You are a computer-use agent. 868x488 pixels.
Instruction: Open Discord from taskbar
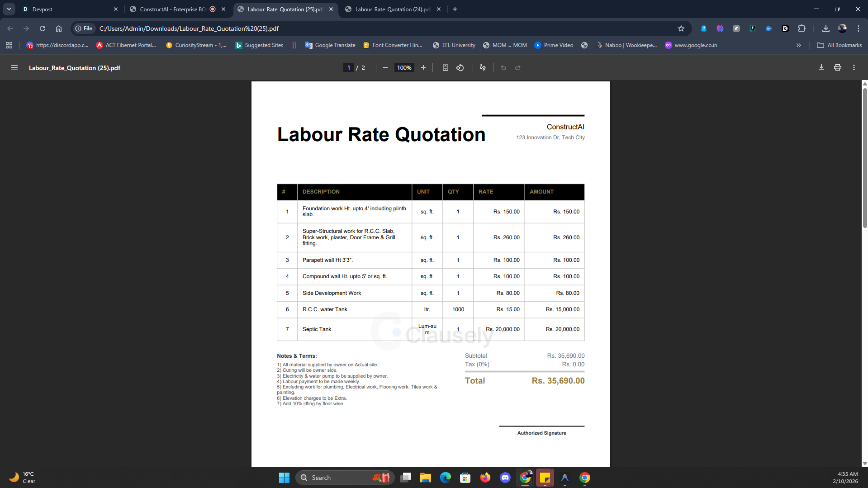coord(505,478)
